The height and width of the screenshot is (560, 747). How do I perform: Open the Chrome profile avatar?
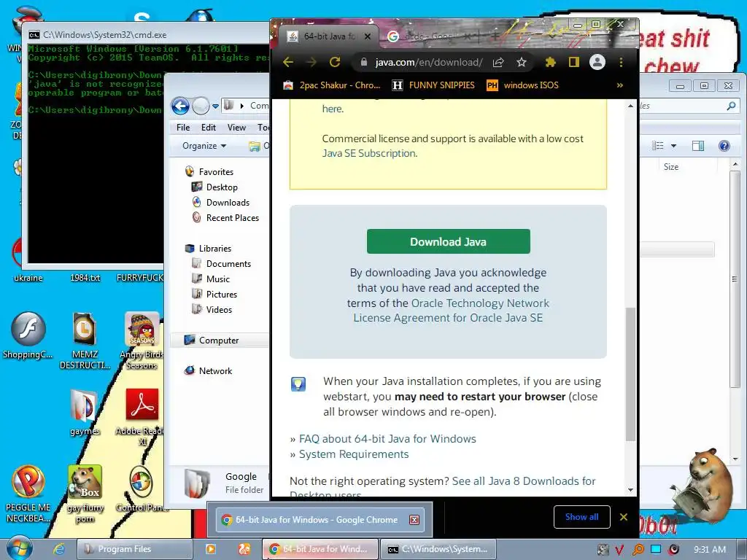point(597,62)
